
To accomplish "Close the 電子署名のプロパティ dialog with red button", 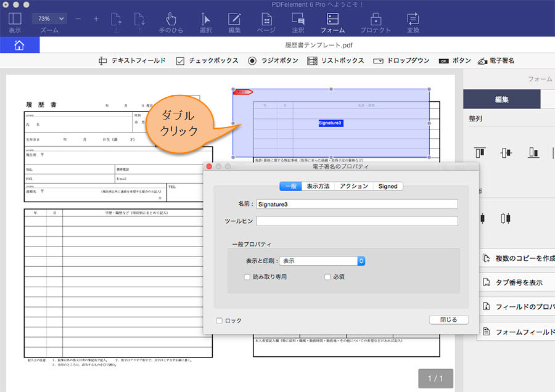I will point(209,166).
